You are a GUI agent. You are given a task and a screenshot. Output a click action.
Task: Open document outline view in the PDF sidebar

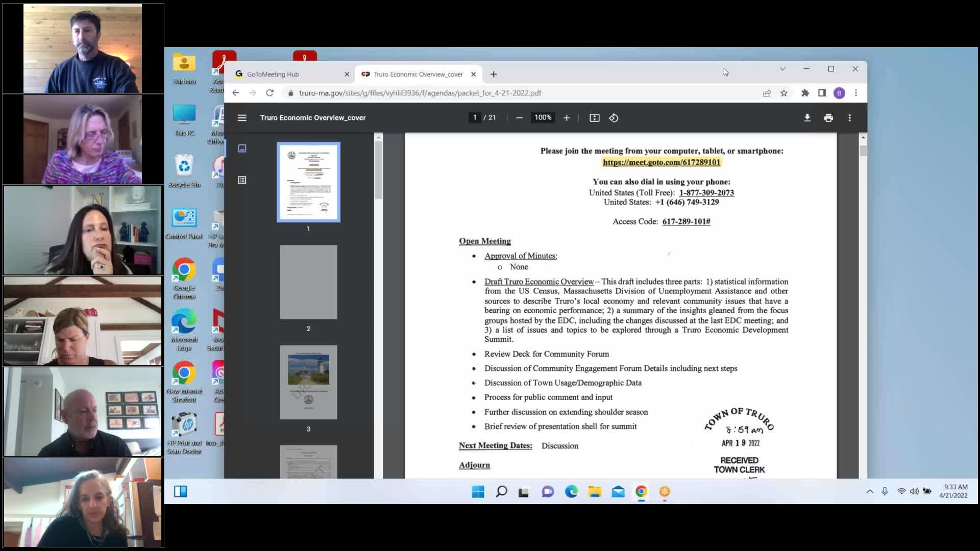click(242, 180)
